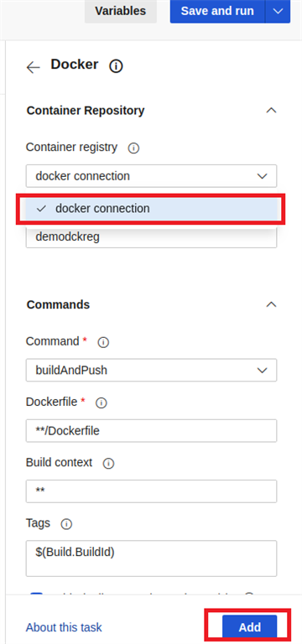Click into the **/Dockerfile input field
The image size is (302, 644).
pyautogui.click(x=151, y=431)
